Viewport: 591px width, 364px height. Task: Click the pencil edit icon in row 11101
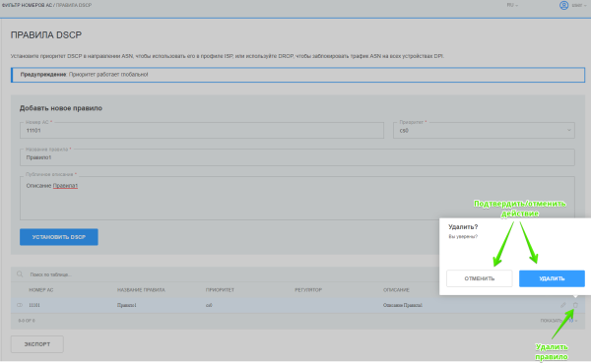click(x=563, y=305)
